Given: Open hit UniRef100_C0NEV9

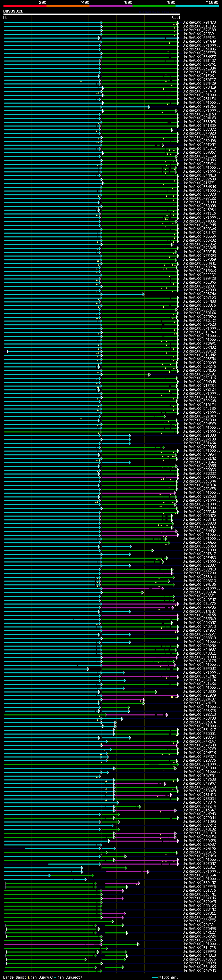Looking at the screenshot, I should pyautogui.click(x=199, y=424).
